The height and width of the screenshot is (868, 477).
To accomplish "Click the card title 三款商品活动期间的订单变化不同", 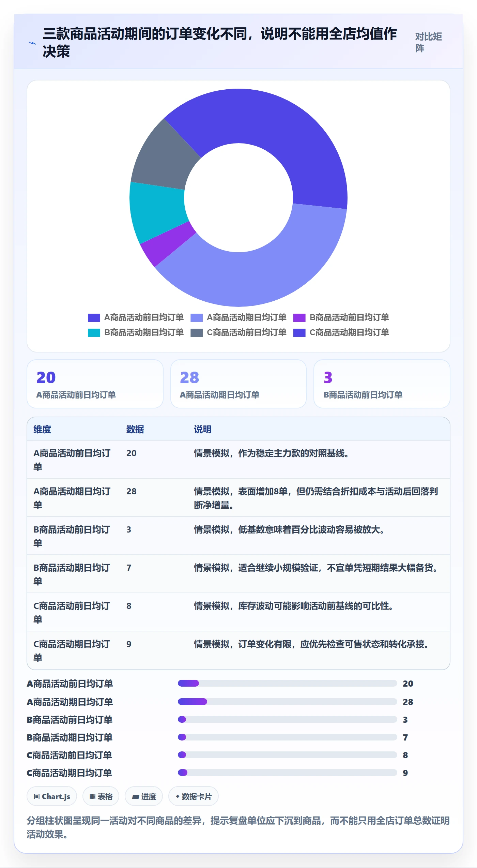I will 220,42.
